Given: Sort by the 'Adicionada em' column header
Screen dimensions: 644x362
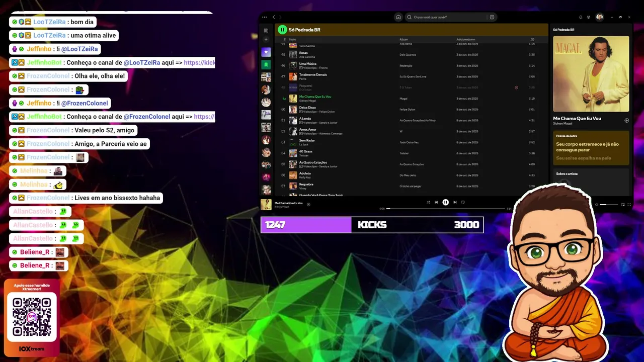Looking at the screenshot, I should [466, 39].
